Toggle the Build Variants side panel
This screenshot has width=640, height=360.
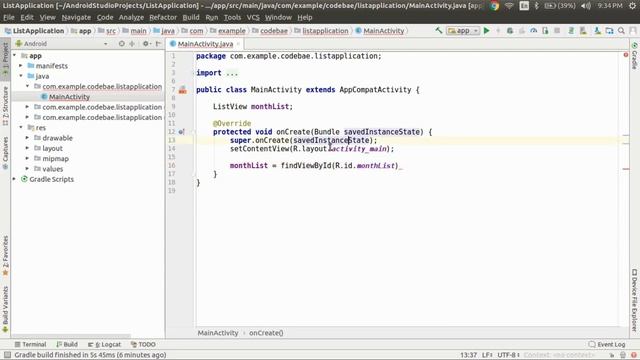[5, 309]
